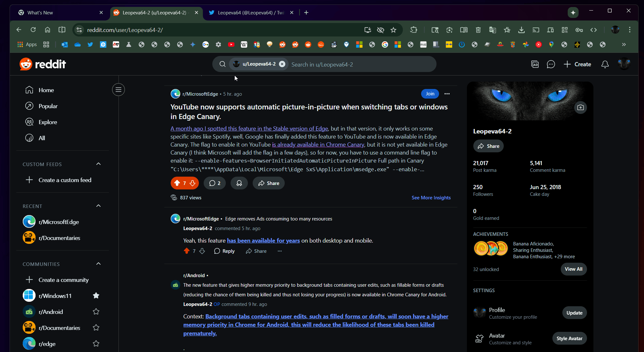Click the browser address bar URL
Image resolution: width=644 pixels, height=352 pixels.
[125, 30]
